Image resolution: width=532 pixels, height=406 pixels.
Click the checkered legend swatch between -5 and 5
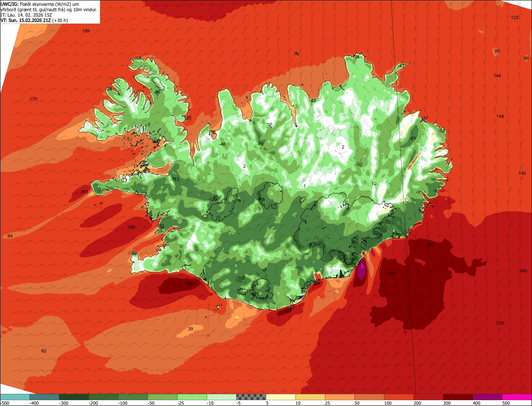pos(251,396)
